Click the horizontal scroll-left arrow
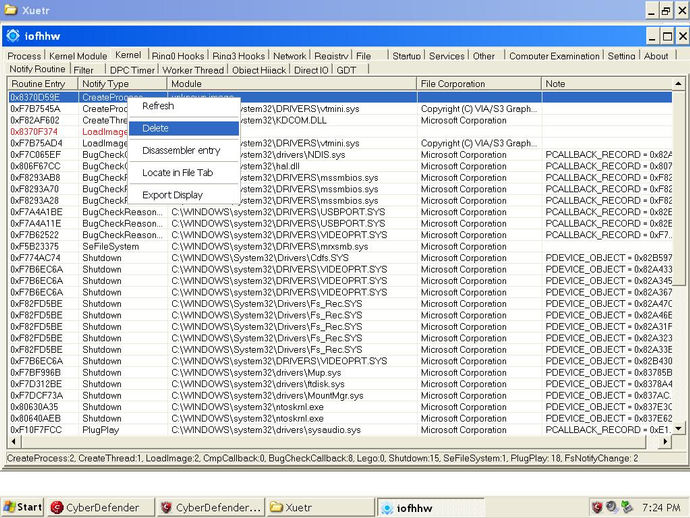Viewport: 690px width, 518px height. (x=14, y=441)
